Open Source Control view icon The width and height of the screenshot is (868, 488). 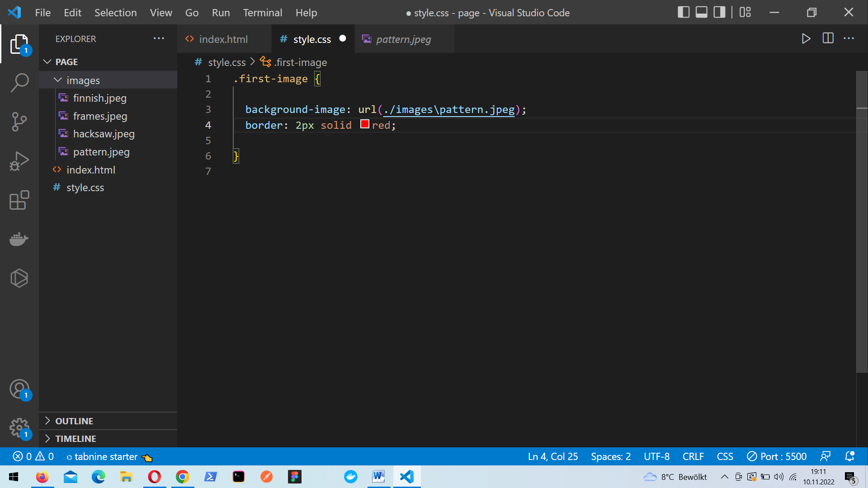[x=19, y=122]
